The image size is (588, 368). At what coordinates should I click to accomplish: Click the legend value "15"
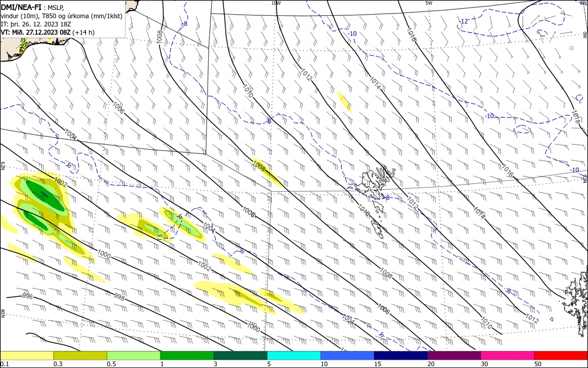coord(377,364)
